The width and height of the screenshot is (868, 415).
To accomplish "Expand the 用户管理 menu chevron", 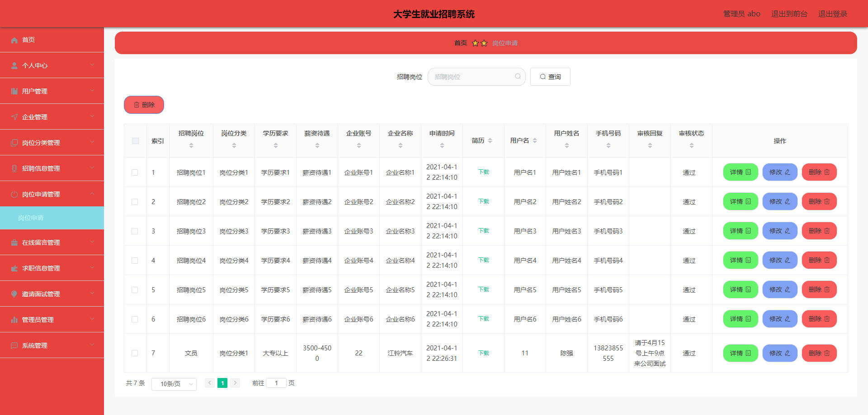I will [x=92, y=91].
